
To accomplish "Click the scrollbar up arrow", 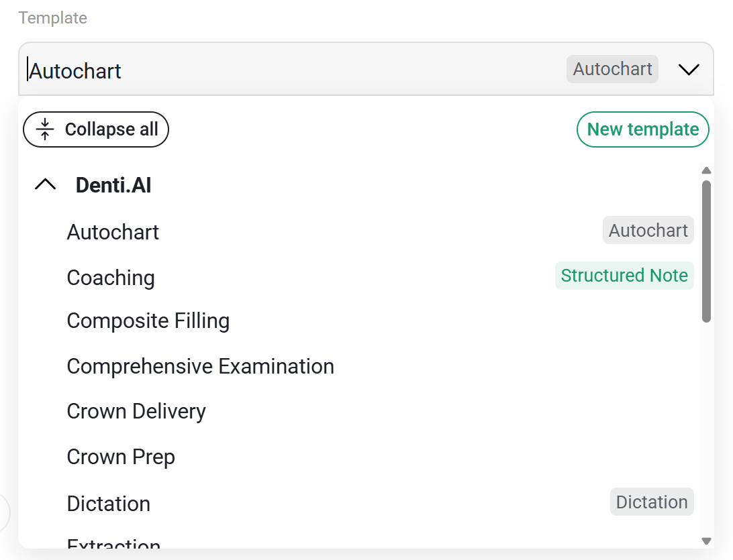I will (706, 170).
